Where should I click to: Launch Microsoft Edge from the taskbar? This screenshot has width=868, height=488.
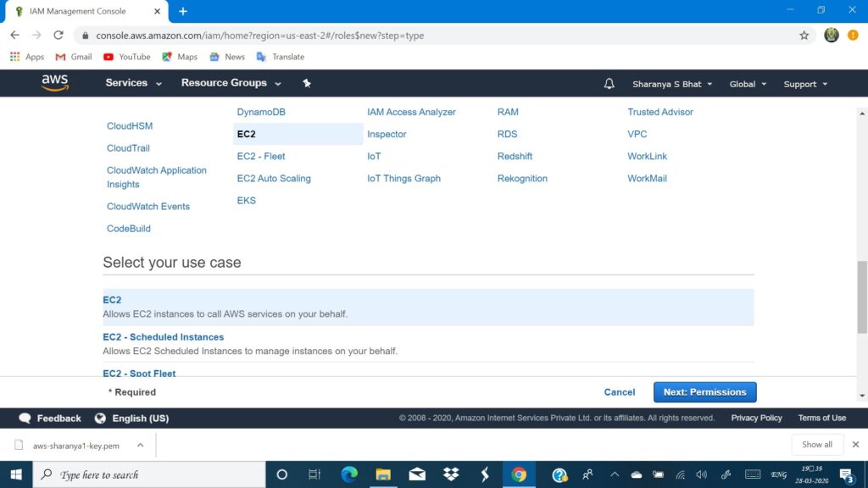coord(349,474)
